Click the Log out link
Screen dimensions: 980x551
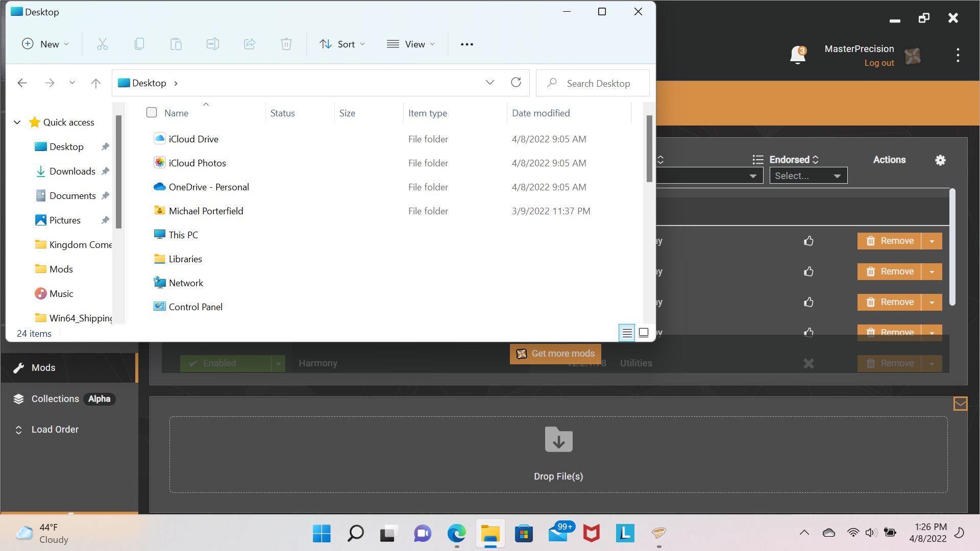point(879,63)
